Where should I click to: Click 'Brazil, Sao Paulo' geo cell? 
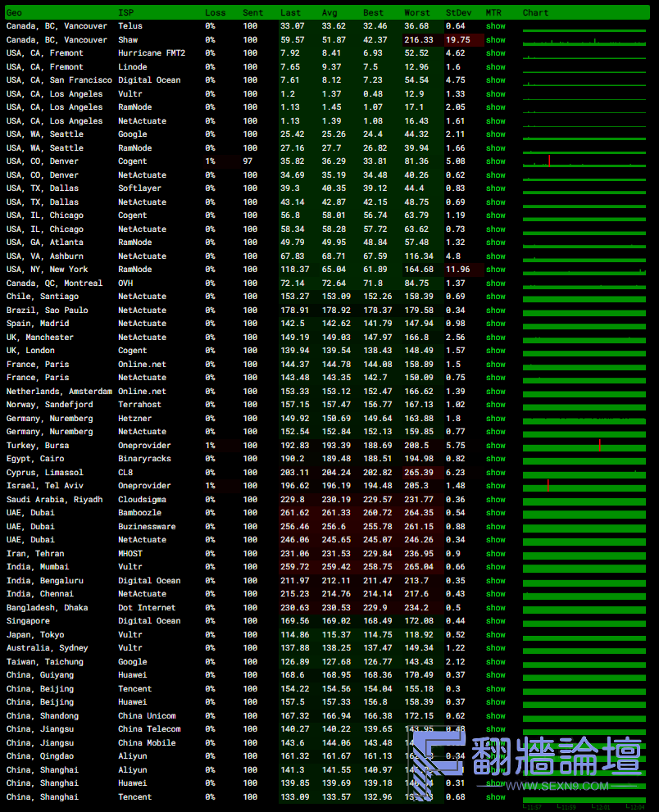point(48,311)
